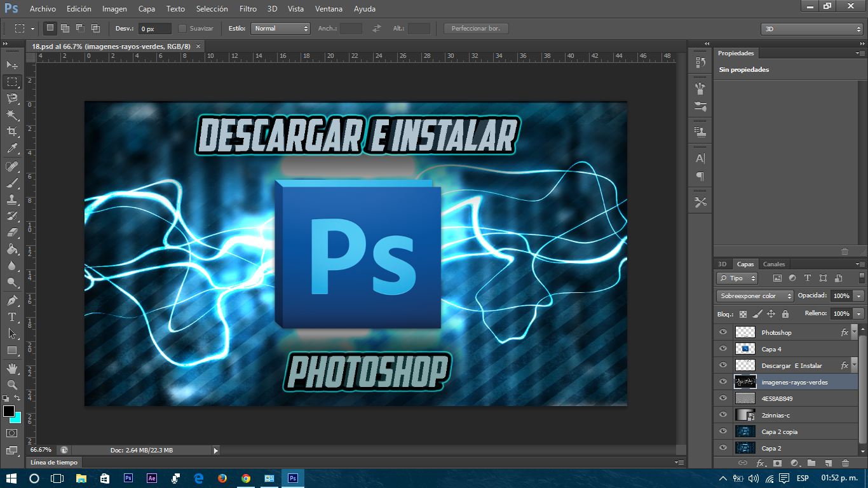
Task: Select the Eraser tool
Action: [11, 233]
